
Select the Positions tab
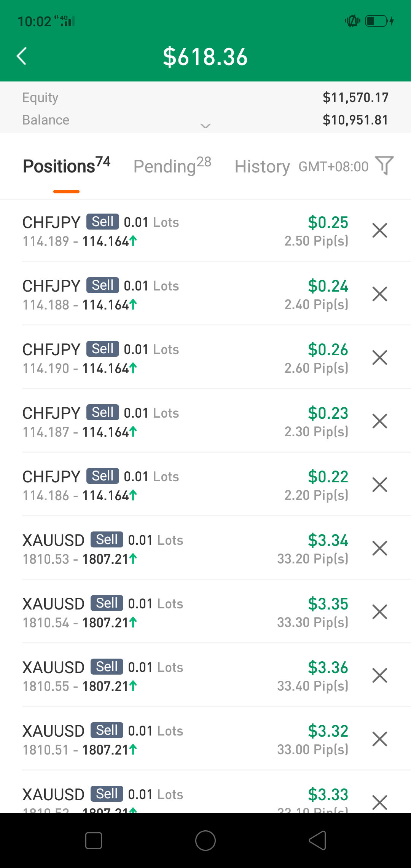point(67,166)
